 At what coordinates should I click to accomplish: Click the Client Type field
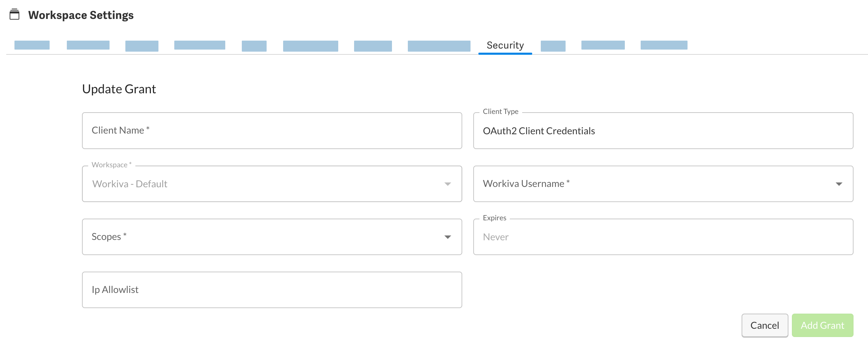[663, 130]
